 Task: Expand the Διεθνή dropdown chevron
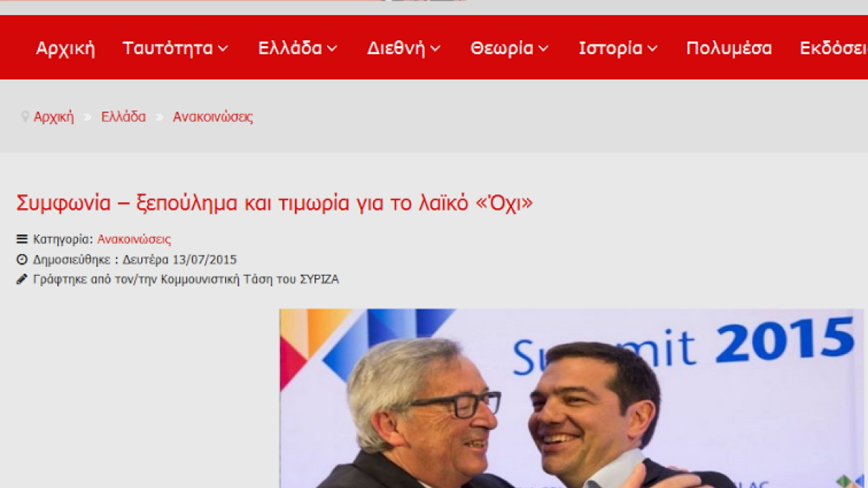tap(436, 49)
